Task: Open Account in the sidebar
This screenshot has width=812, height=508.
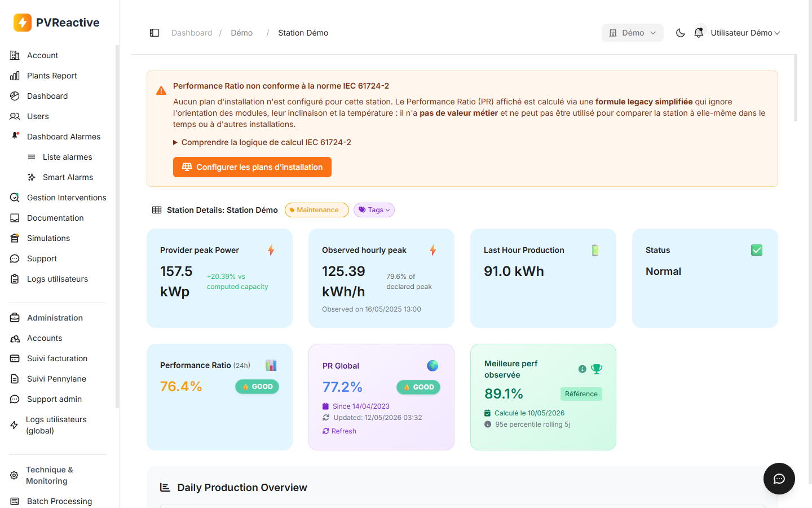Action: 43,55
